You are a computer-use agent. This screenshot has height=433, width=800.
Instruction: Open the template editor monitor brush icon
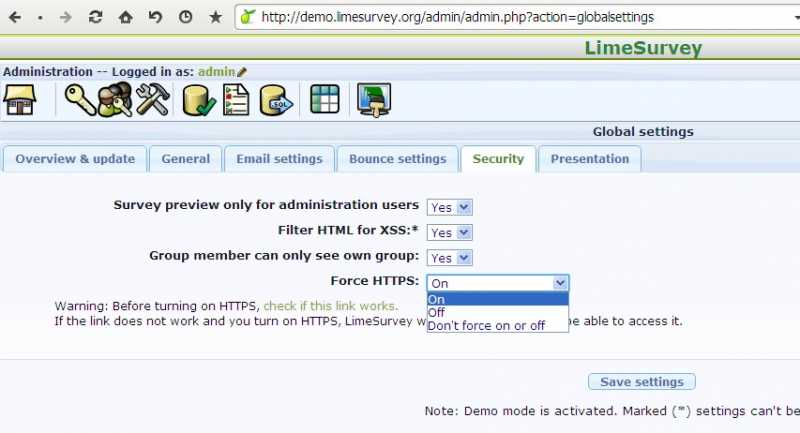point(374,100)
